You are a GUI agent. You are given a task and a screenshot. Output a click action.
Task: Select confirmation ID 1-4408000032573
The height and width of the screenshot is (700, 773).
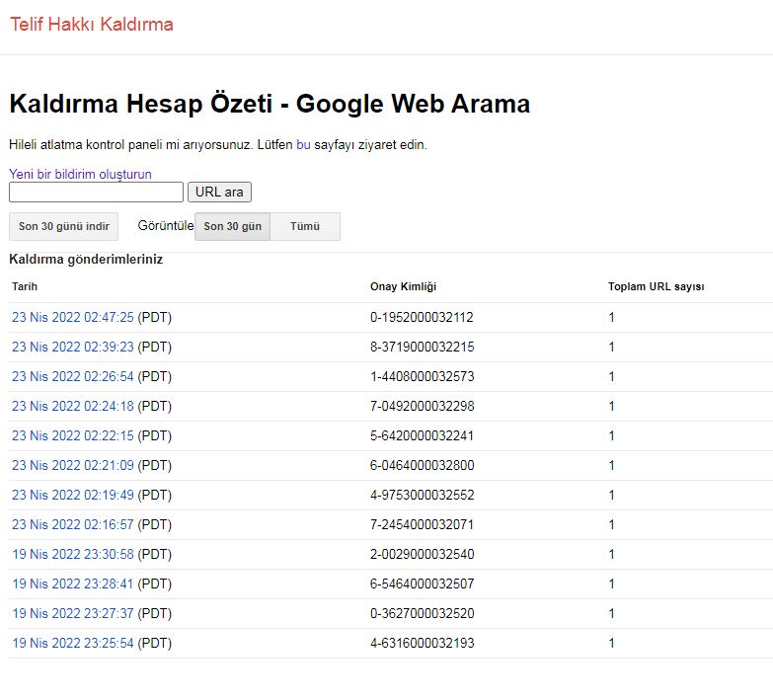(422, 376)
